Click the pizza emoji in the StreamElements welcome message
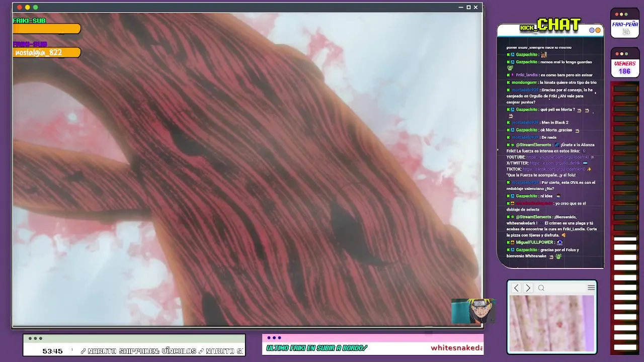 point(563,235)
